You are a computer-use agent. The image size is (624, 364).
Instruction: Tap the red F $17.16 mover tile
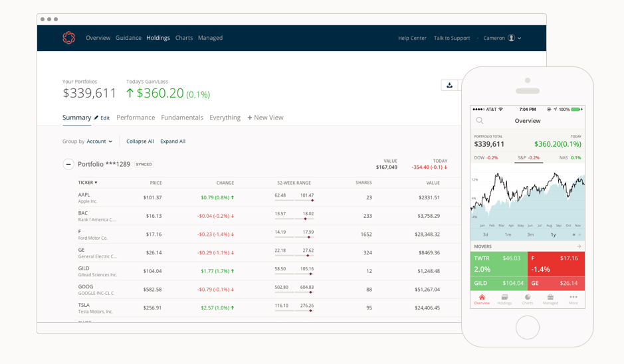click(x=556, y=264)
